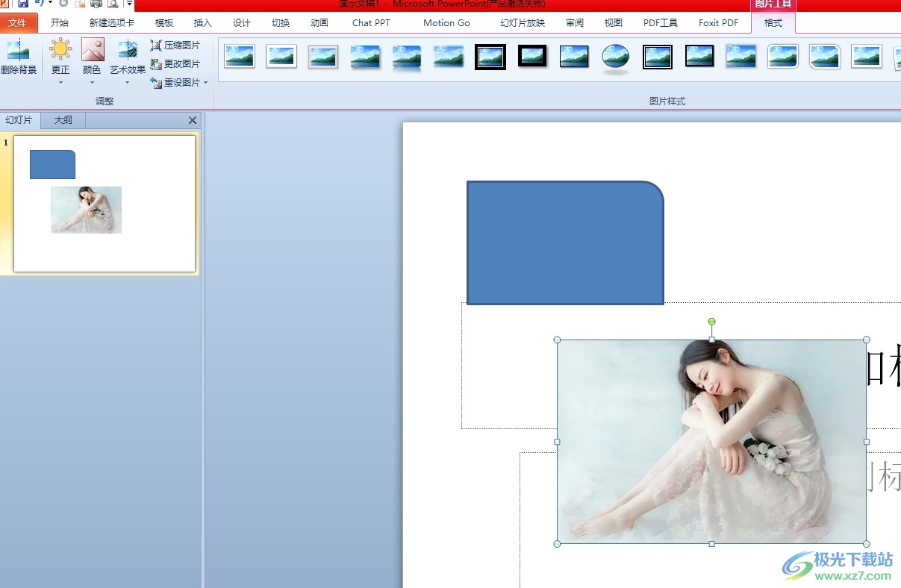Viewport: 901px width, 588px height.
Task: Apply the Beveled Matte White picture style
Action: point(281,56)
